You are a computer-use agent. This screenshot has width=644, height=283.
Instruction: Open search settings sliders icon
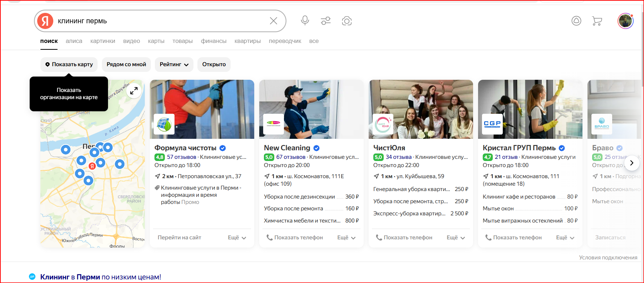pyautogui.click(x=326, y=21)
